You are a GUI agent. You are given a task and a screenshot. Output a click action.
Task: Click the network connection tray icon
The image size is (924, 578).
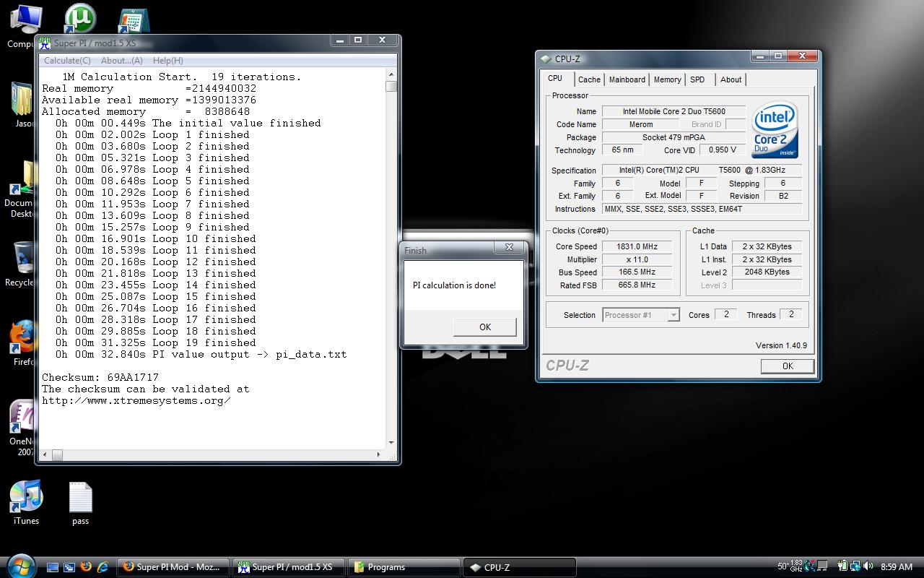[857, 566]
